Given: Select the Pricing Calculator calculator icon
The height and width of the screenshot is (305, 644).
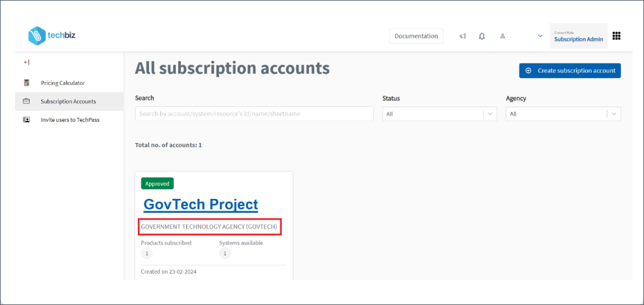Looking at the screenshot, I should click(26, 83).
